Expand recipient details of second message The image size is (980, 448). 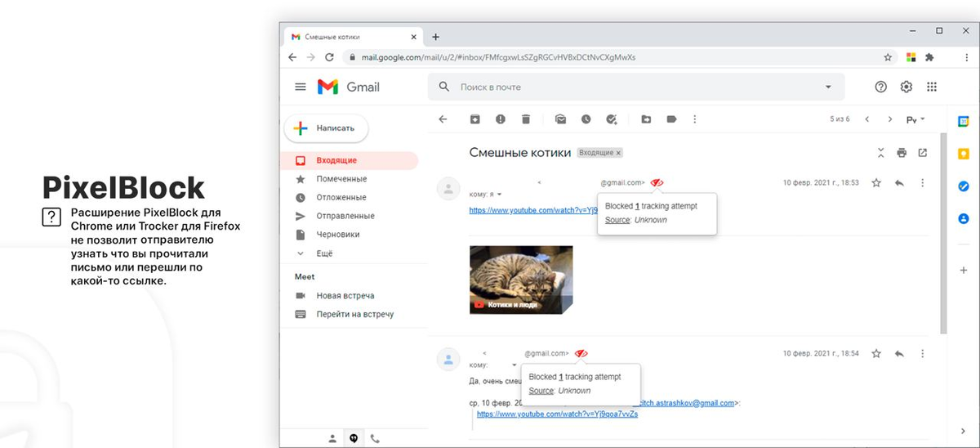click(x=514, y=365)
